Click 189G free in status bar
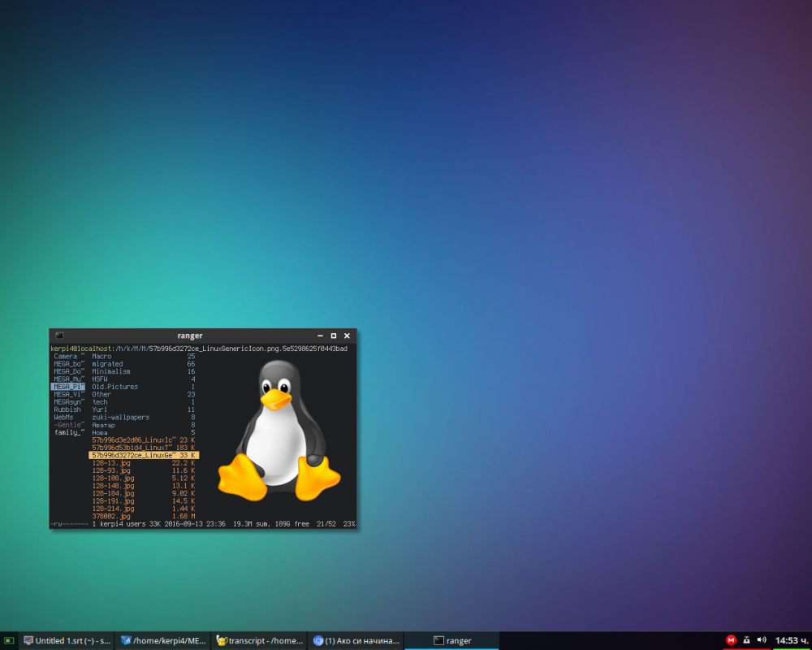This screenshot has width=812, height=650. coord(292,524)
